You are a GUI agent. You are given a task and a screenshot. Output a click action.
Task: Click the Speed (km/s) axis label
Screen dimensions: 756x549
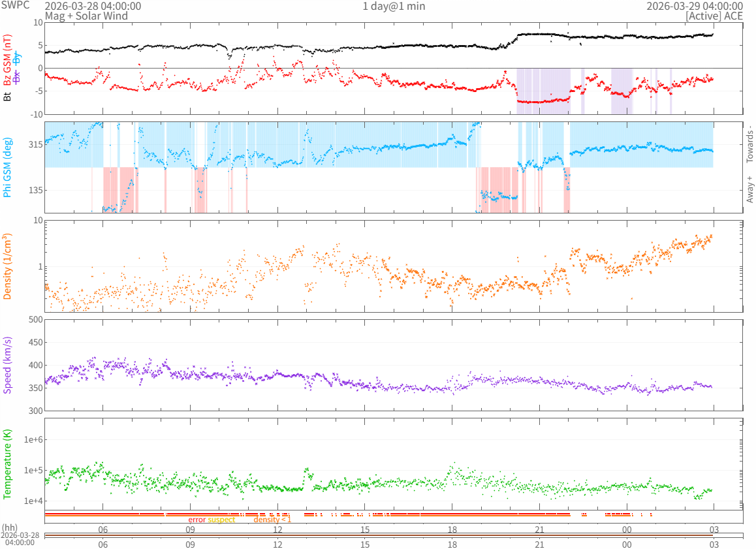coord(7,365)
